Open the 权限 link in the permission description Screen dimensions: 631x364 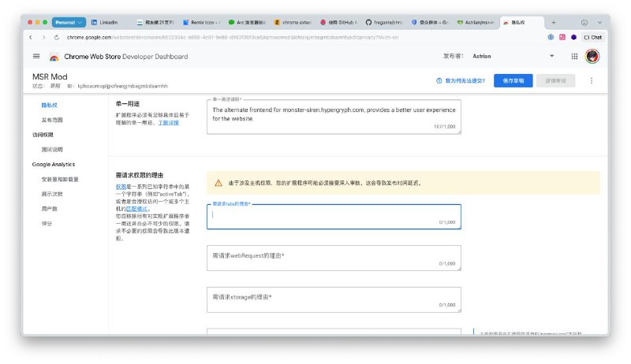click(121, 187)
